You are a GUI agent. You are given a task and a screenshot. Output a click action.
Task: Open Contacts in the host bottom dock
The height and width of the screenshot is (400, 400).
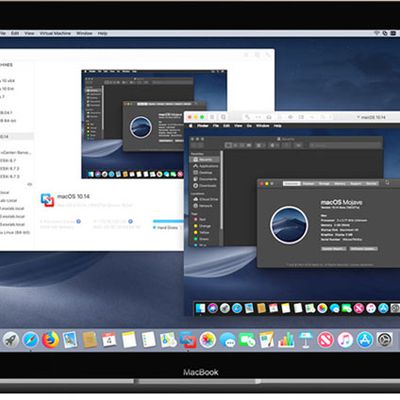click(x=89, y=340)
